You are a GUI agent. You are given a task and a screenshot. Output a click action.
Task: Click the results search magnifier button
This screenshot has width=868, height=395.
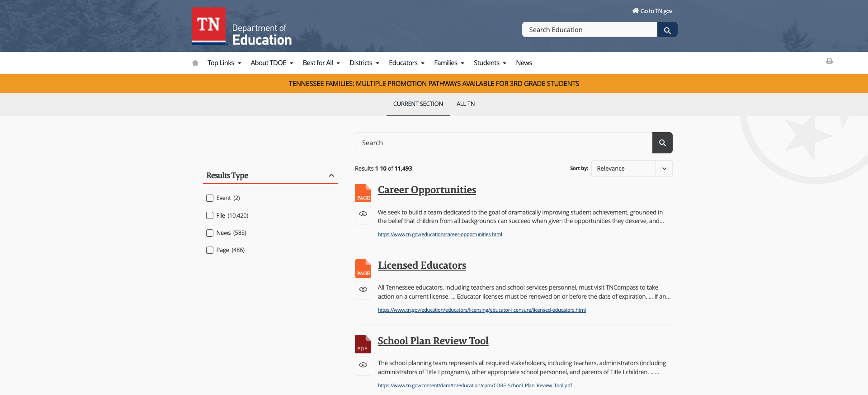point(662,143)
